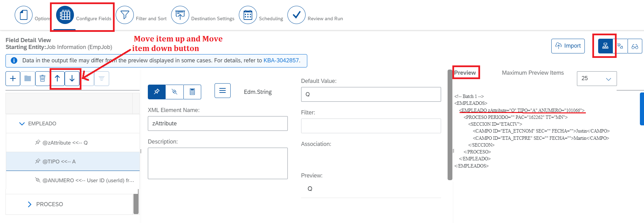644x223 pixels.
Task: Move the selected item down
Action: (72, 78)
